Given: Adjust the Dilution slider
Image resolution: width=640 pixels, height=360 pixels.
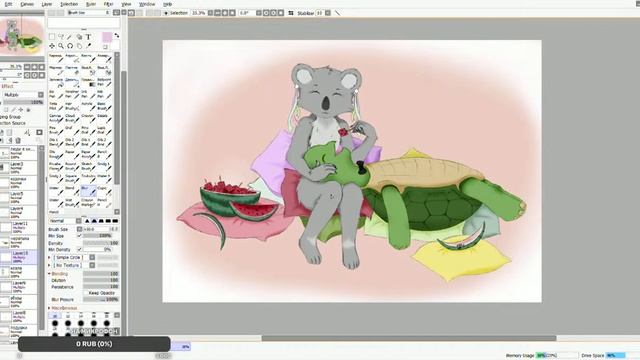Looking at the screenshot, I should point(100,280).
